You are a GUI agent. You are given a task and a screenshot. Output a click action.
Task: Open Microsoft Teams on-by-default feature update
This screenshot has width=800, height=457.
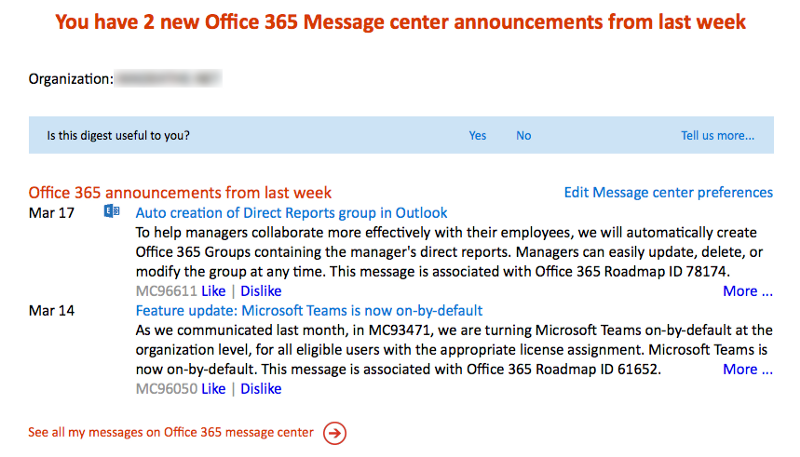tap(309, 311)
